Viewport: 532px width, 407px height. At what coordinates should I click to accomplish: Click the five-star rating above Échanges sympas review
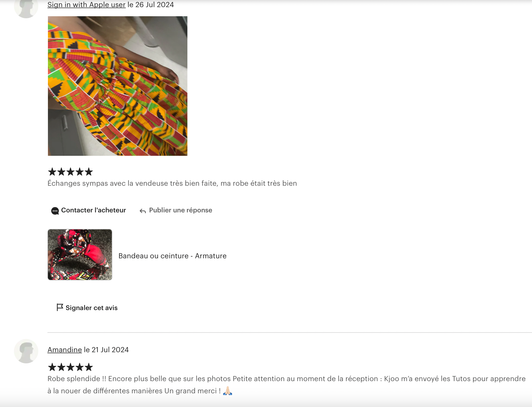[70, 172]
